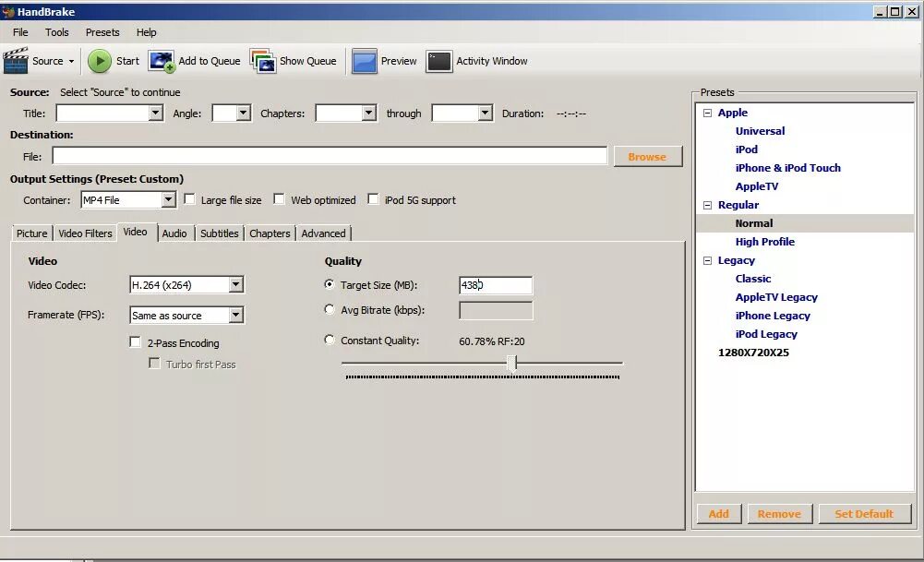The image size is (924, 562).
Task: Open the Tools menu
Action: tap(56, 32)
